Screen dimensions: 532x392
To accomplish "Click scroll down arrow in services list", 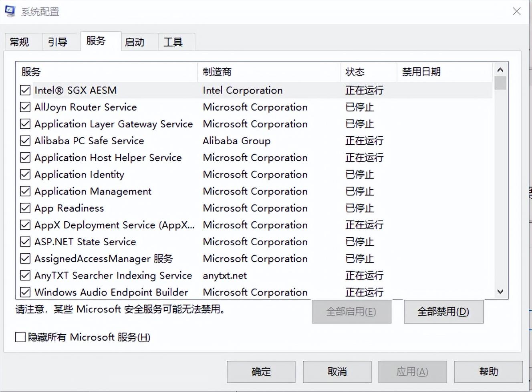I will coord(500,292).
